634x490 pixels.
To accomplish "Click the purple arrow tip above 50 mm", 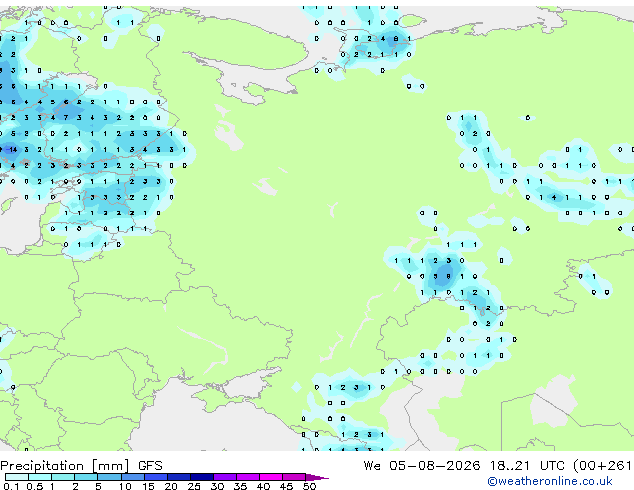I will tap(317, 477).
